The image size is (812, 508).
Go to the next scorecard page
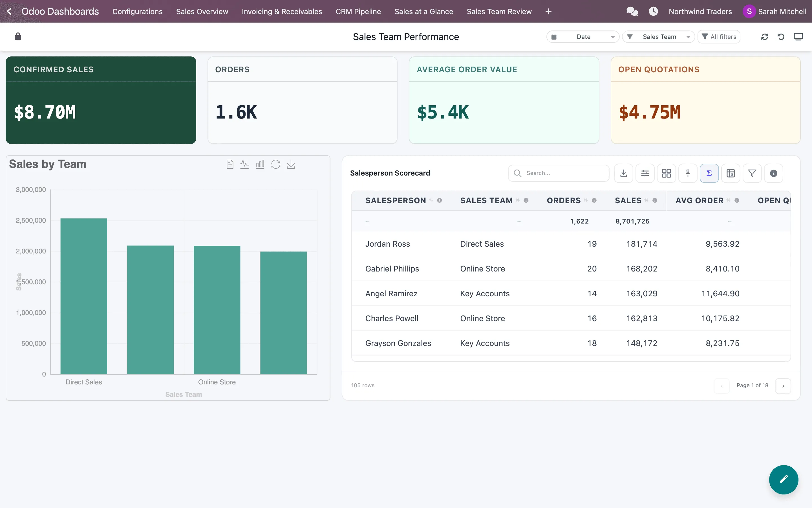(x=783, y=386)
